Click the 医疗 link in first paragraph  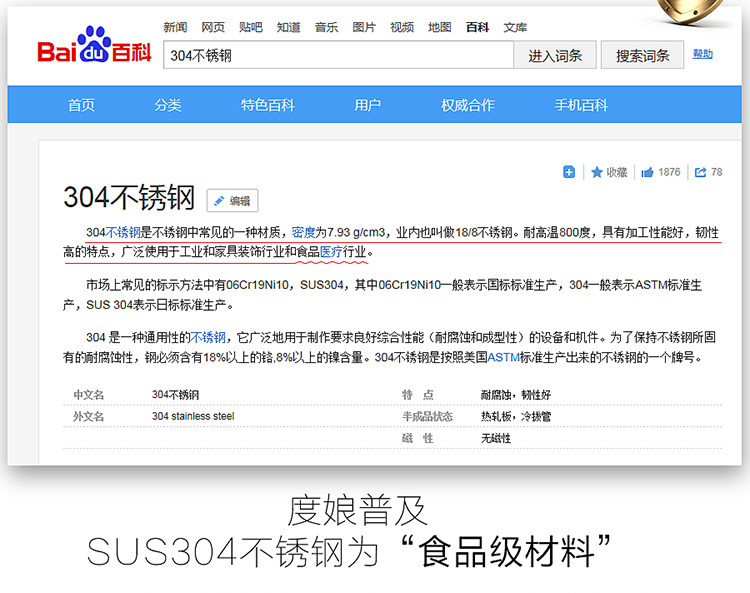click(x=331, y=252)
